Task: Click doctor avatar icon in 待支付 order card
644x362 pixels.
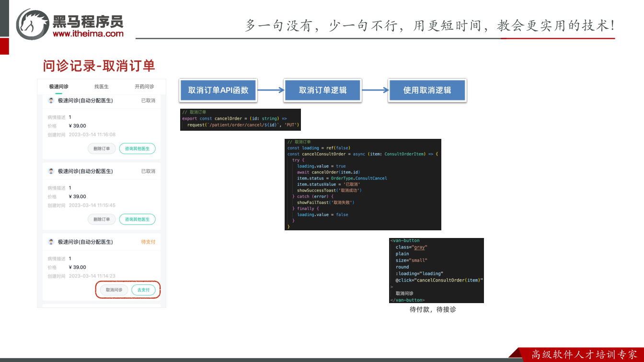Action: tap(51, 242)
